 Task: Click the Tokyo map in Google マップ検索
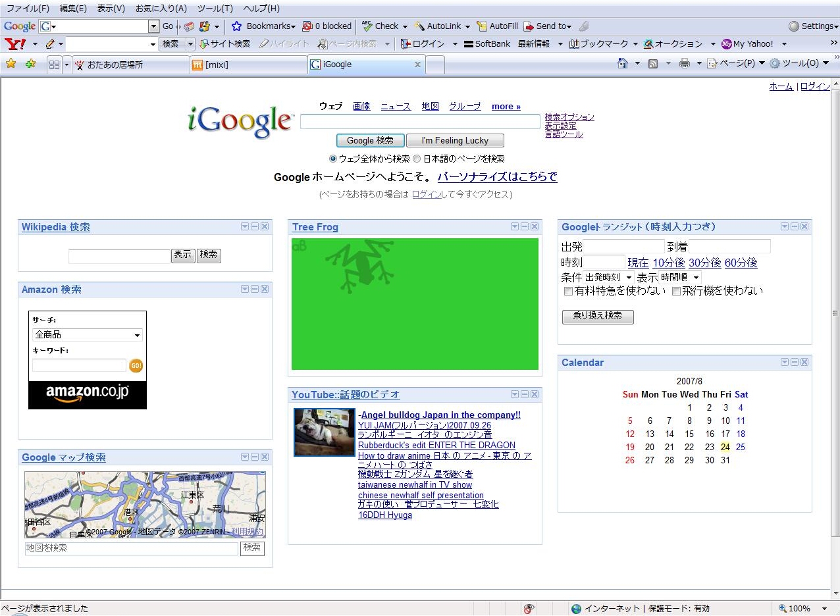click(x=145, y=504)
